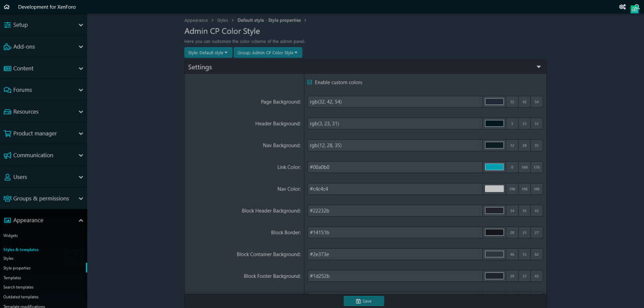Click the Styles breadcrumb link
The height and width of the screenshot is (308, 644).
point(222,21)
